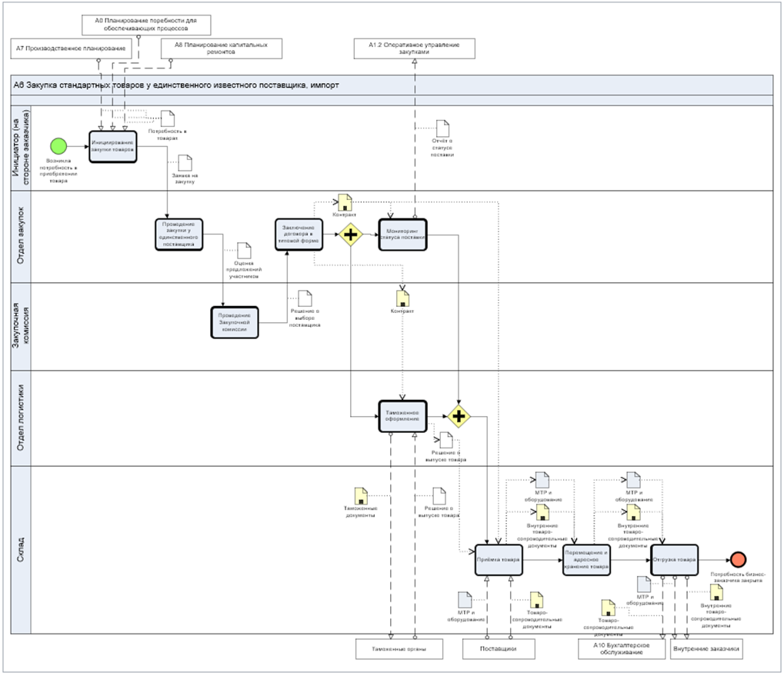
Task: Select the Отгрузка товара task box
Action: [x=675, y=560]
